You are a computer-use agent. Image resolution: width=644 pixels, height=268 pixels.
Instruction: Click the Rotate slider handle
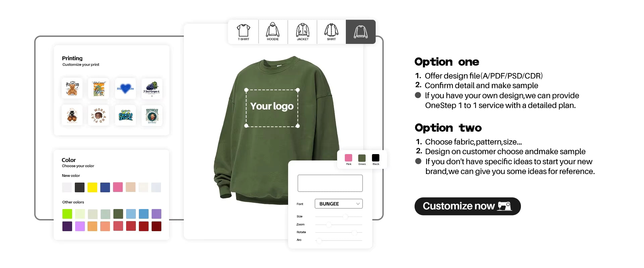point(354,232)
